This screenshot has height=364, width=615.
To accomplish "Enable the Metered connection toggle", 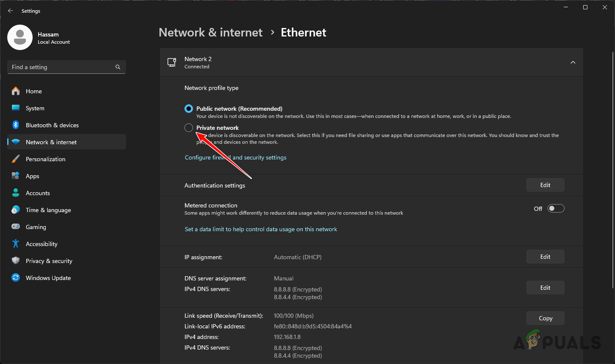I will tap(556, 208).
